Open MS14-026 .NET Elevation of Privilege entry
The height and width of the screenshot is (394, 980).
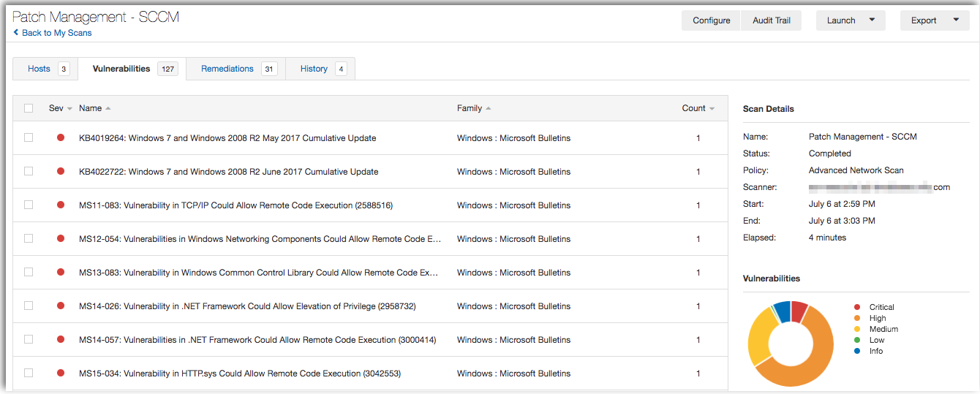(247, 306)
